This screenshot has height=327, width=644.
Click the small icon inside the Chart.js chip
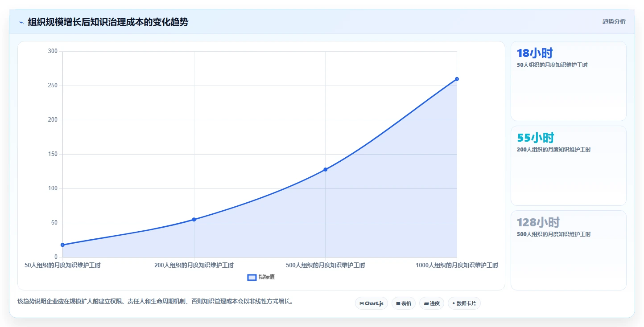[362, 304]
